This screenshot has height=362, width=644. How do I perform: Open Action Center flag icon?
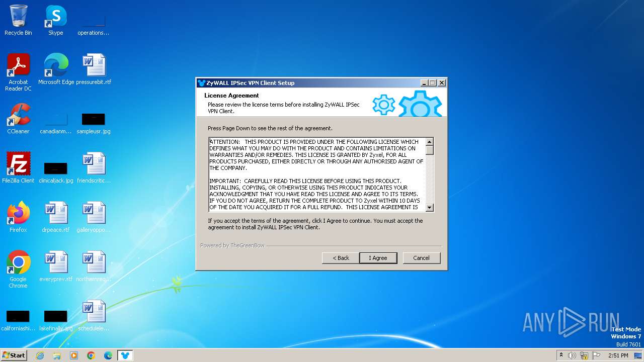(x=596, y=355)
